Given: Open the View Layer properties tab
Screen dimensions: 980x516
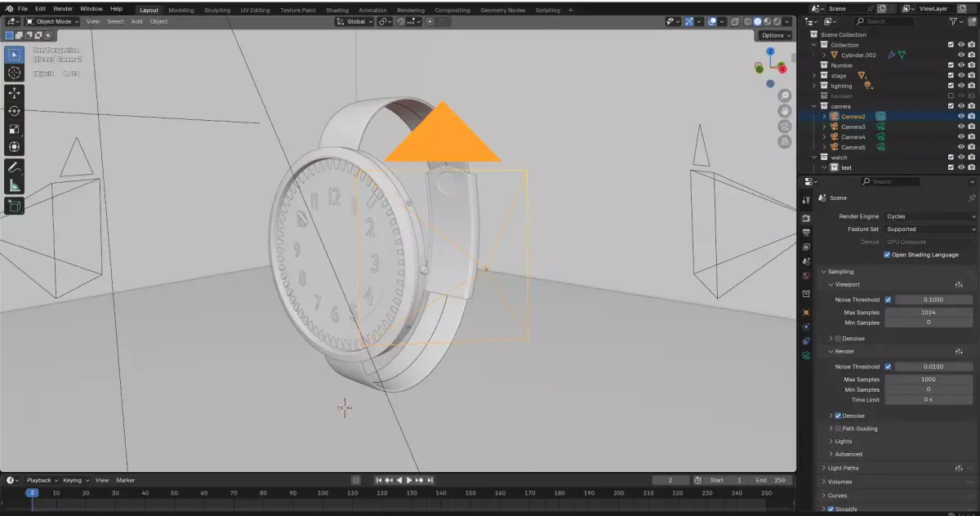Looking at the screenshot, I should point(806,247).
